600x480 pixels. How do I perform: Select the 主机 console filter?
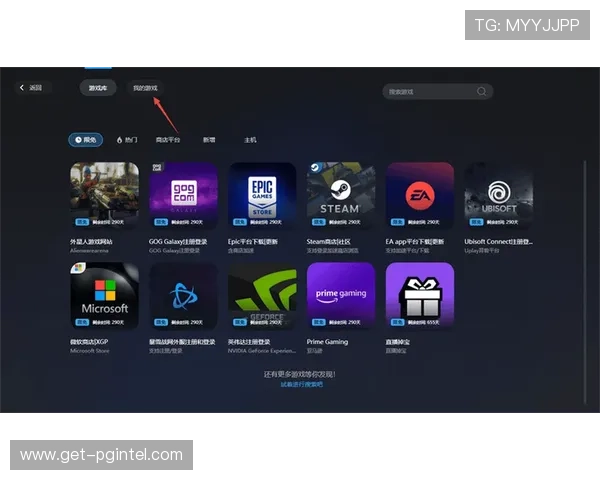point(250,140)
